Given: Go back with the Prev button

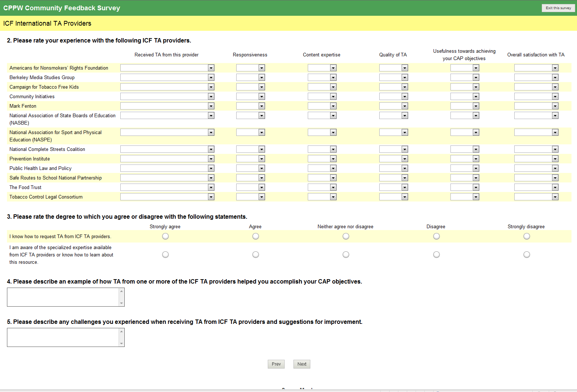Looking at the screenshot, I should point(276,364).
